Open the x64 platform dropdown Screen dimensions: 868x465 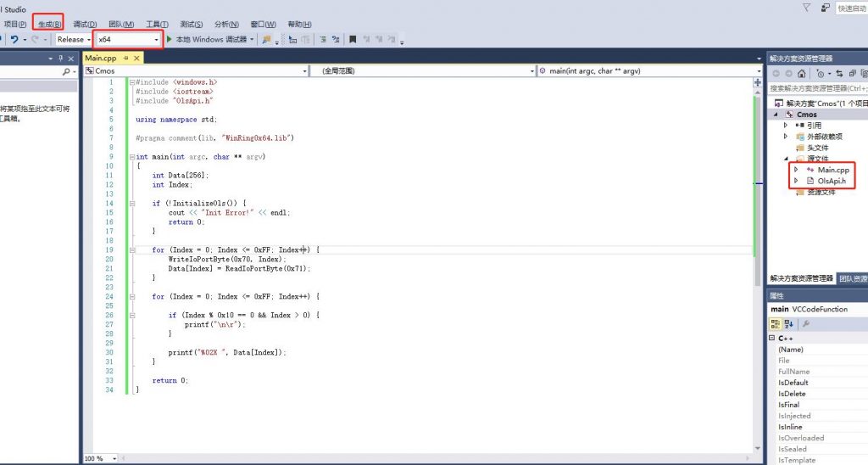[128, 39]
